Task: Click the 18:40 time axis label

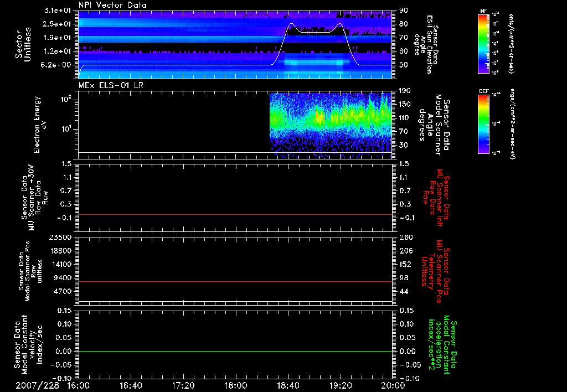Action: [288, 385]
